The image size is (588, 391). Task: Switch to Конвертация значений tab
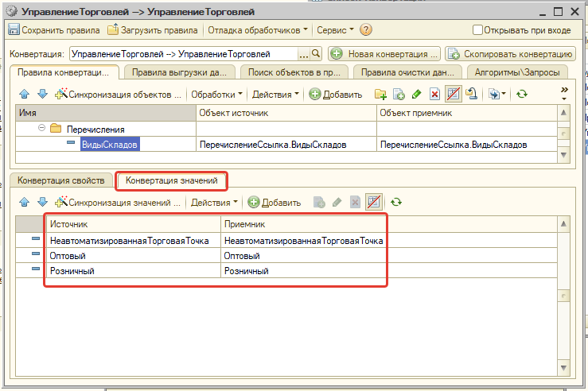pyautogui.click(x=171, y=180)
